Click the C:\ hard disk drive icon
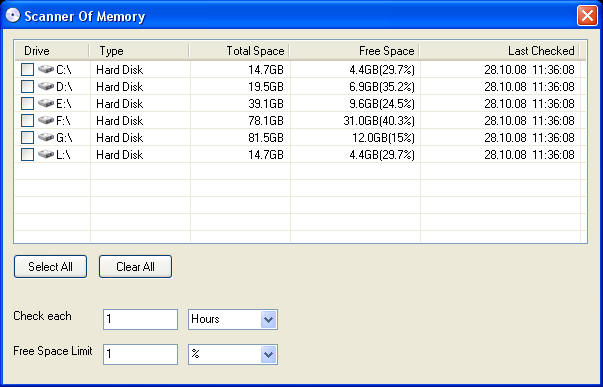 coord(46,70)
